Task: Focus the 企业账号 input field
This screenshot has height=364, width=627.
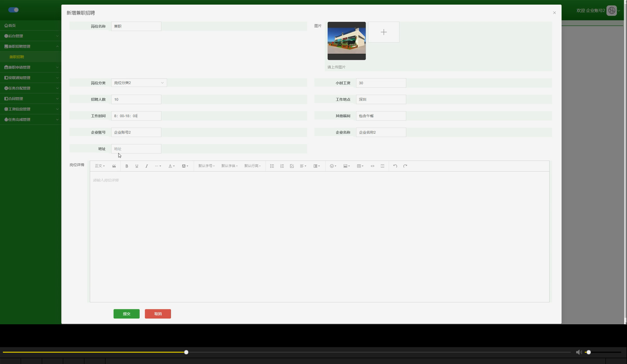Action: pyautogui.click(x=136, y=132)
